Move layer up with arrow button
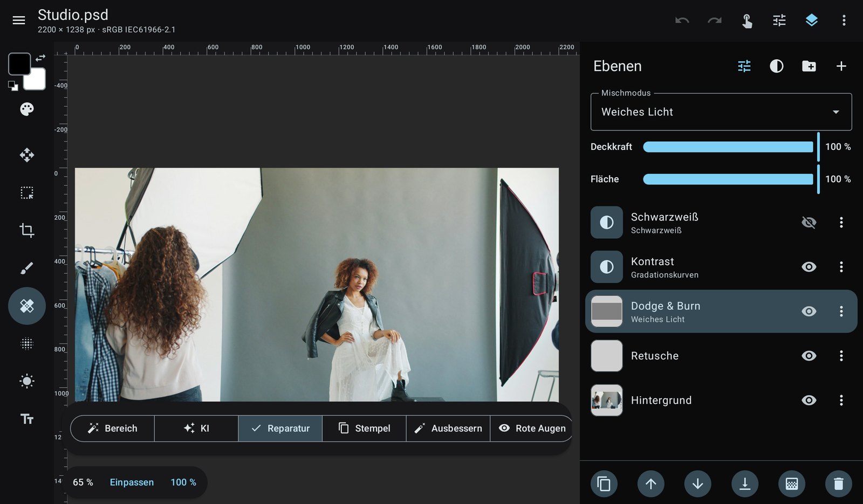Screen dimensions: 863x504 [x=650, y=484]
